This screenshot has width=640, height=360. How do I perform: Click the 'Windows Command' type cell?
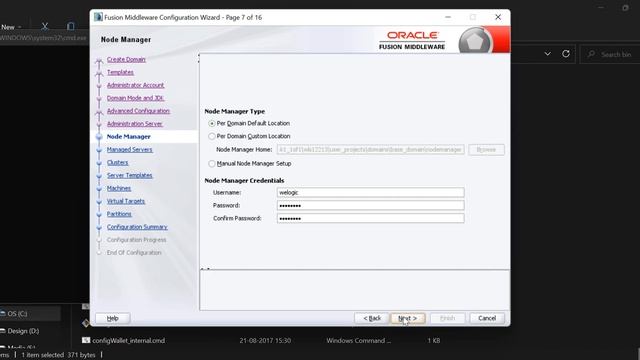tap(358, 340)
